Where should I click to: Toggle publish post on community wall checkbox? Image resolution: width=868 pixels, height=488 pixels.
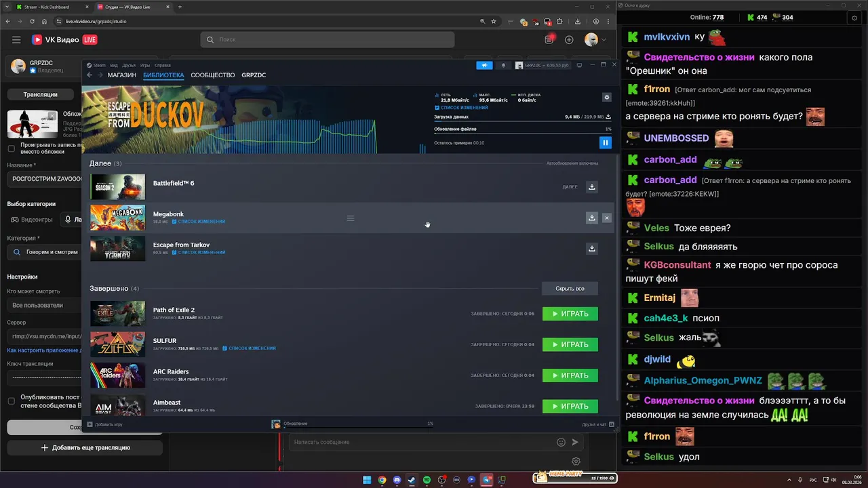tap(11, 401)
